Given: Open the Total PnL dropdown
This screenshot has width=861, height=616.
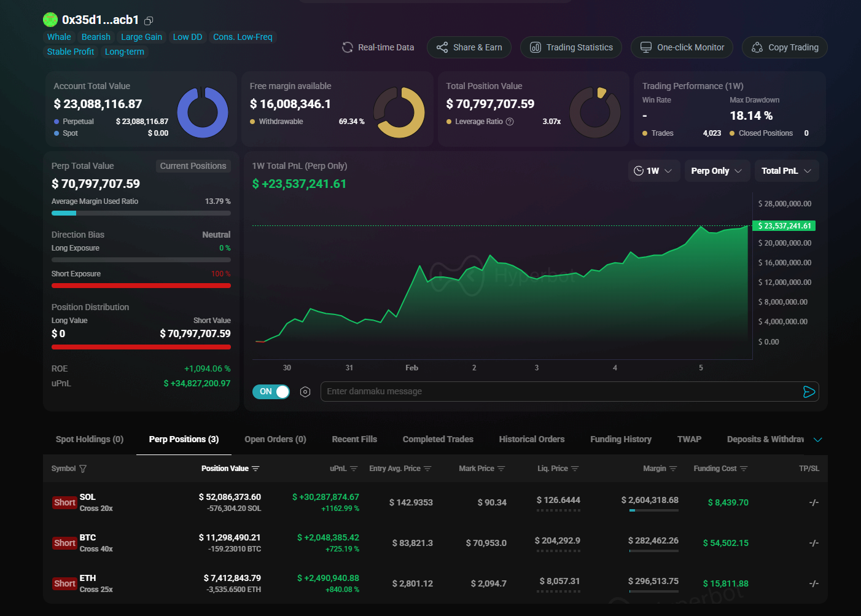Looking at the screenshot, I should click(786, 171).
